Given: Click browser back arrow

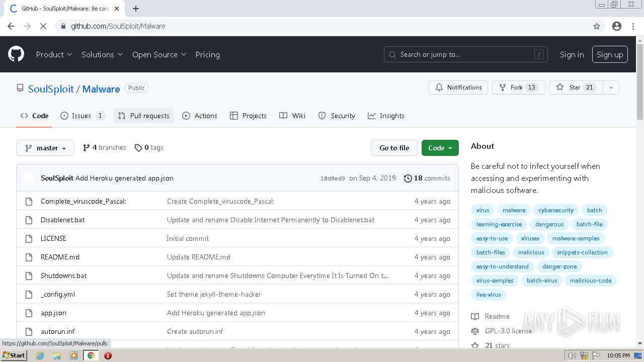Looking at the screenshot, I should [11, 26].
